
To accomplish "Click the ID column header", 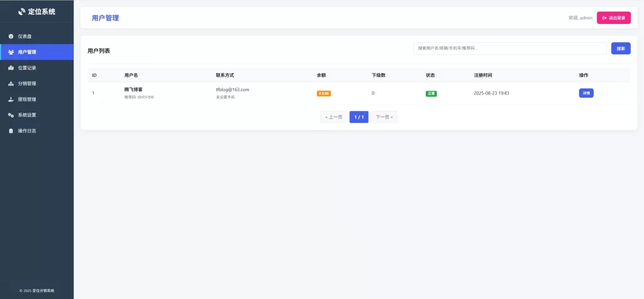I will tap(94, 76).
